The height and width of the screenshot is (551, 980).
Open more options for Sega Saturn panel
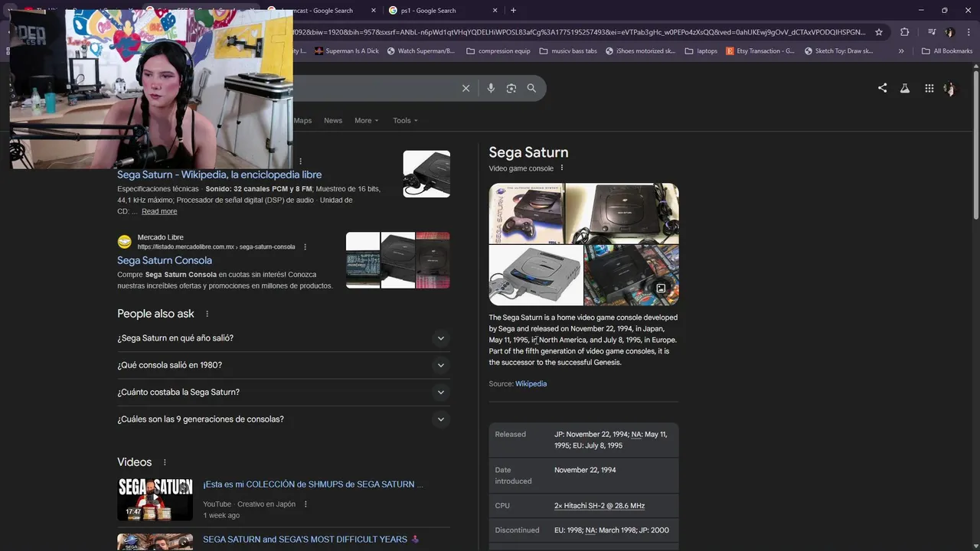tap(561, 168)
